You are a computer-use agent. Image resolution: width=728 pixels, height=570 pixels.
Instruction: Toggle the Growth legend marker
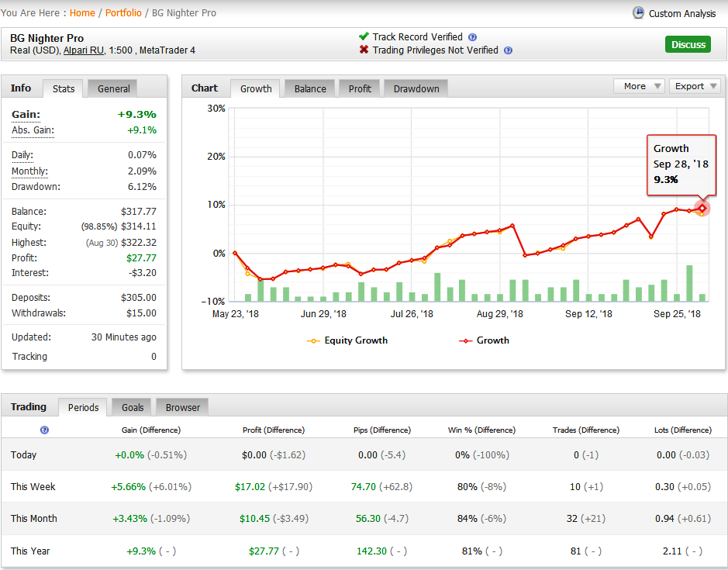click(x=465, y=341)
